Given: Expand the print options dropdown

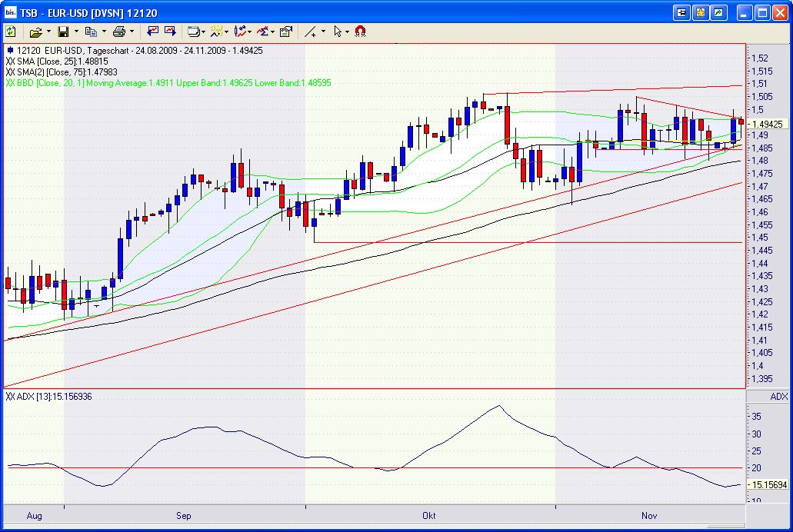Looking at the screenshot, I should 131,31.
